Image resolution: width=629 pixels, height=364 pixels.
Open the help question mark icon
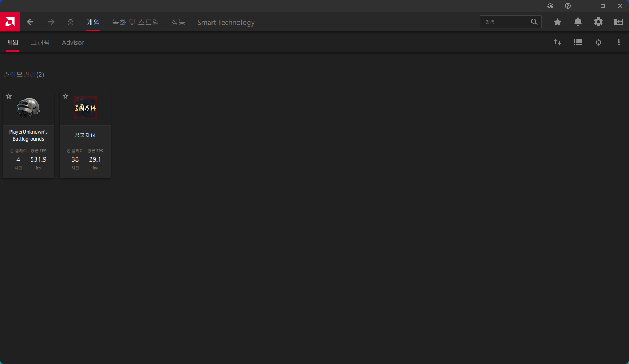pyautogui.click(x=568, y=6)
